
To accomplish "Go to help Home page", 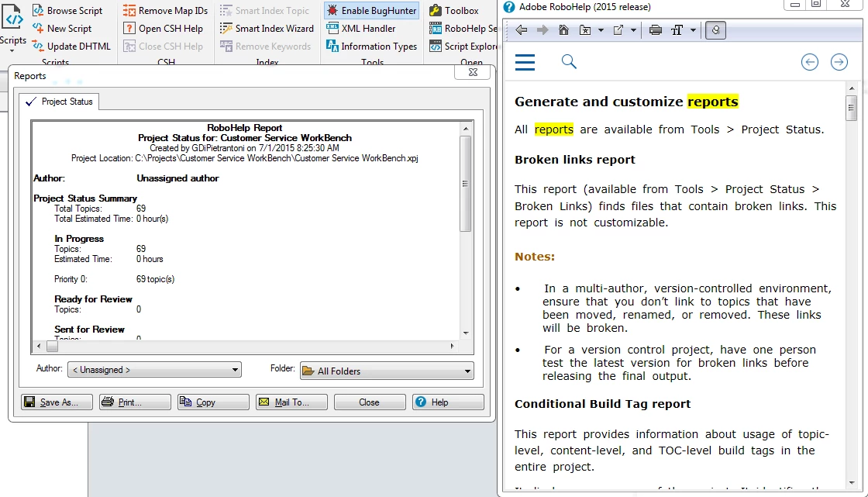I will click(x=563, y=30).
